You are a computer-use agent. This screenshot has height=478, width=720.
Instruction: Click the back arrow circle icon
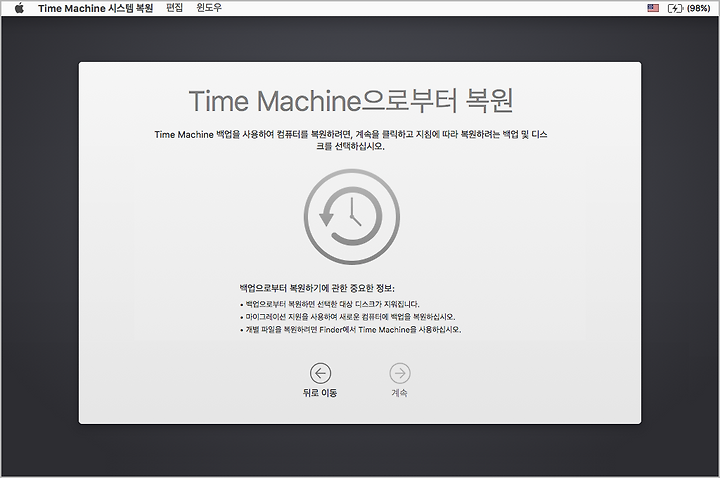[x=320, y=373]
